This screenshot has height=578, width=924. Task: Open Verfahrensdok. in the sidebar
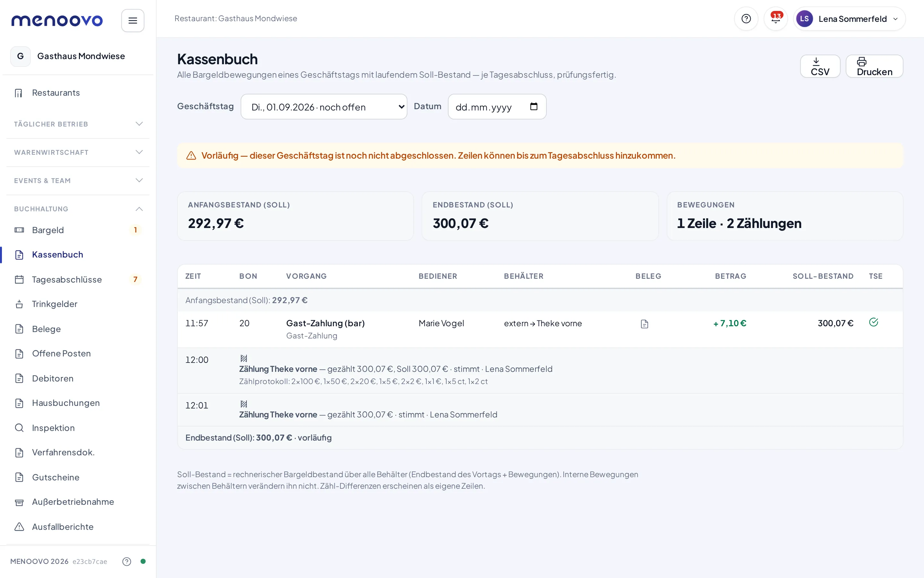point(78,453)
